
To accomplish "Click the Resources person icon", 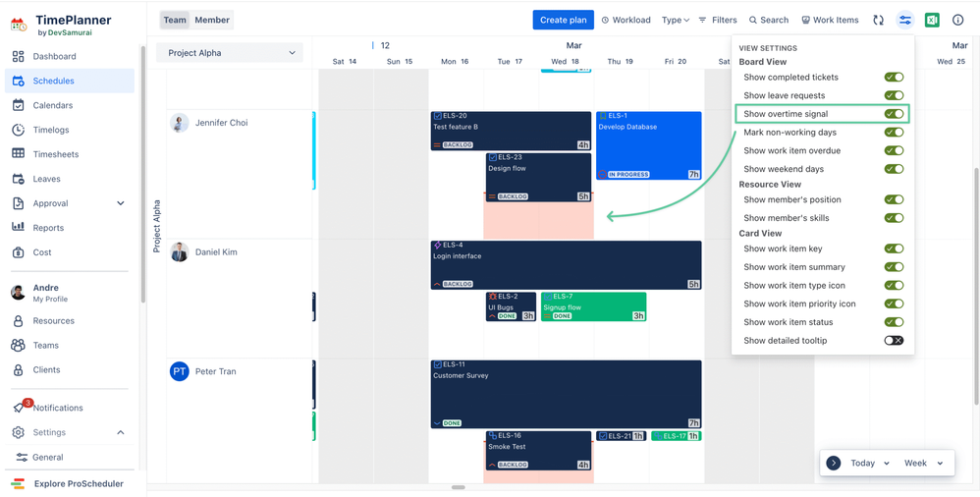I will click(18, 321).
